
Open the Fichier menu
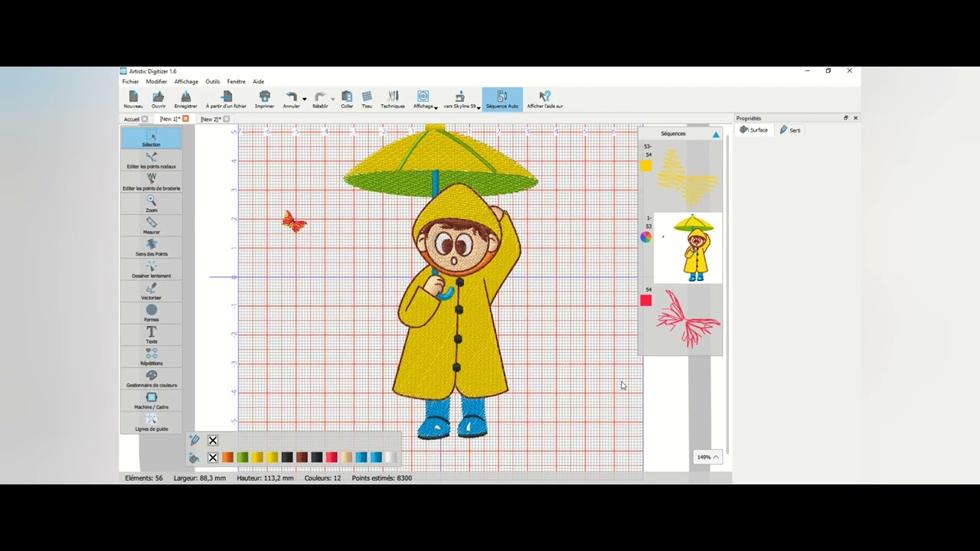point(131,81)
